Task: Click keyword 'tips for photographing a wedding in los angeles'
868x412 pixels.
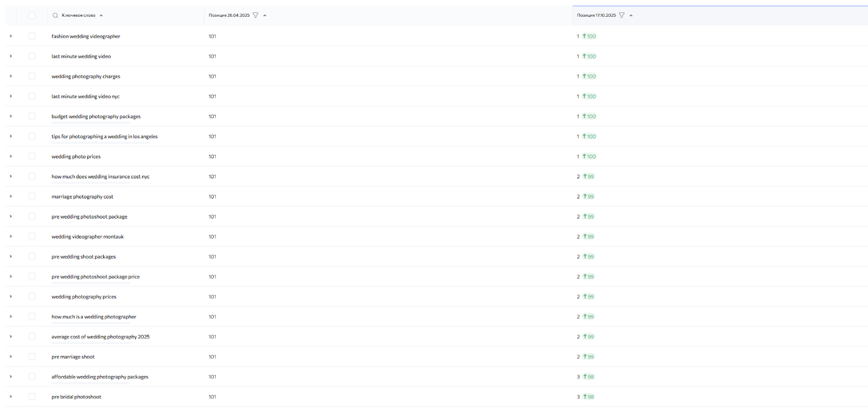Action: point(105,137)
